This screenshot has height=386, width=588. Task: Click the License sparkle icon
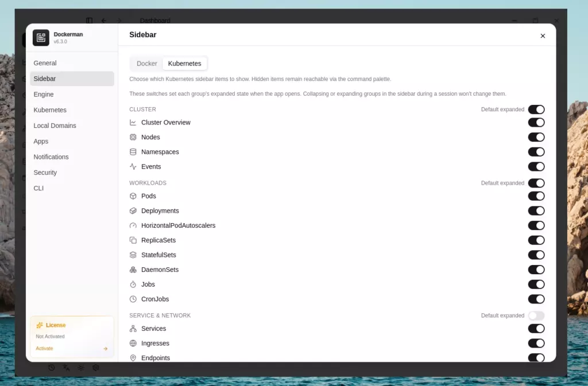(x=40, y=325)
